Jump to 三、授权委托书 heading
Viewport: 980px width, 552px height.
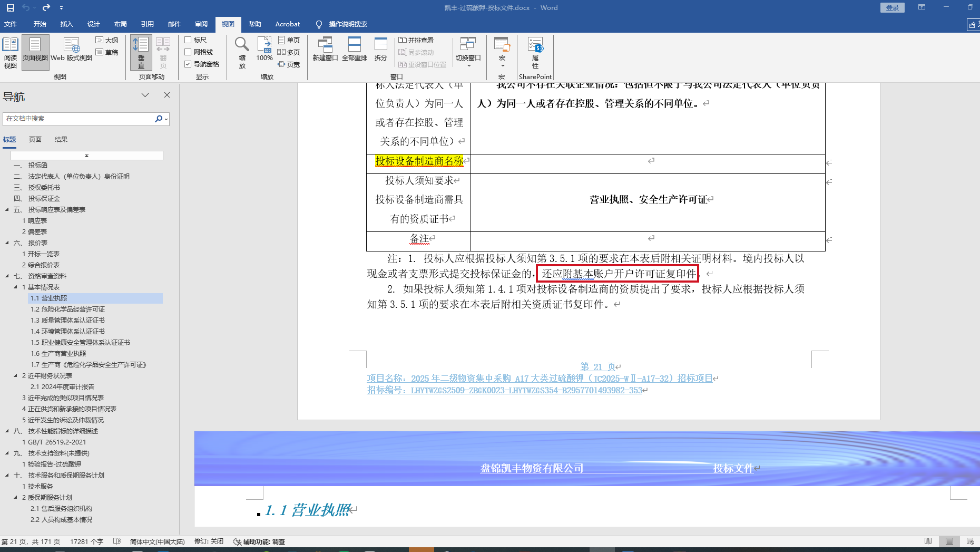(x=37, y=188)
